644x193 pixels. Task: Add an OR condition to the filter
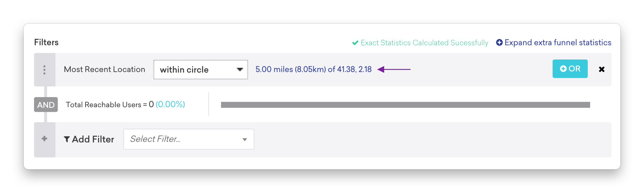(570, 69)
